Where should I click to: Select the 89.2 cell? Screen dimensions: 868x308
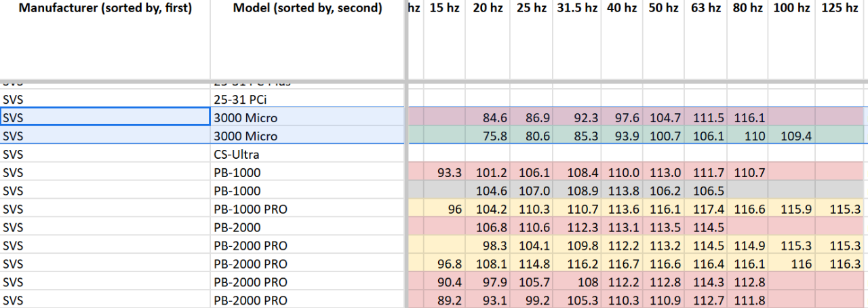(445, 301)
